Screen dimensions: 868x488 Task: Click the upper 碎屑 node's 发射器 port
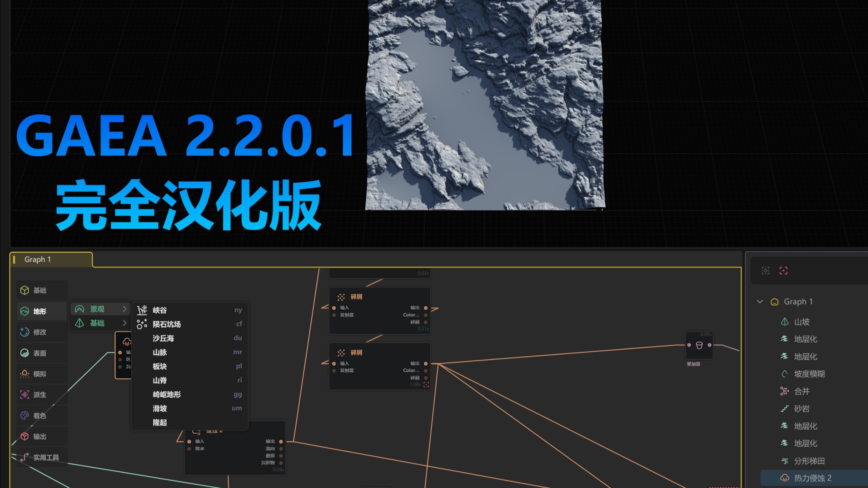[x=334, y=315]
